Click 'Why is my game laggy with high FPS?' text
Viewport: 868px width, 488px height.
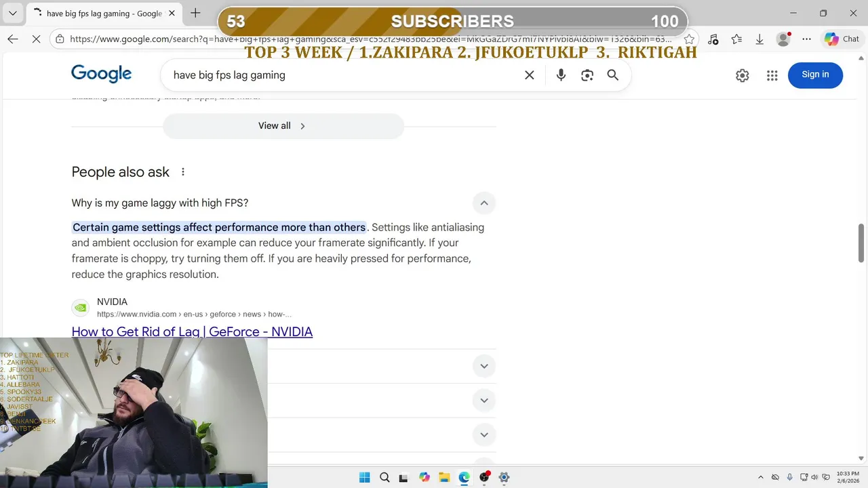tap(160, 203)
